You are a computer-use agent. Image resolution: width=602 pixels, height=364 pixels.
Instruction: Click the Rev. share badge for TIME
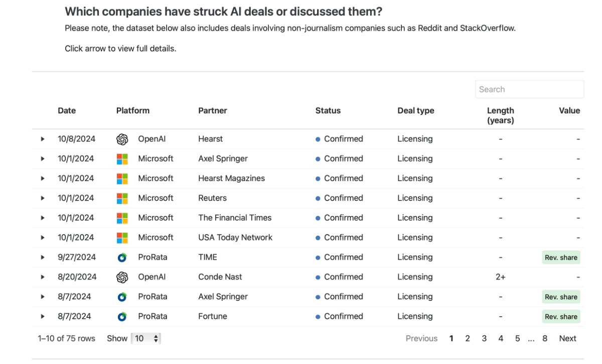tap(561, 258)
